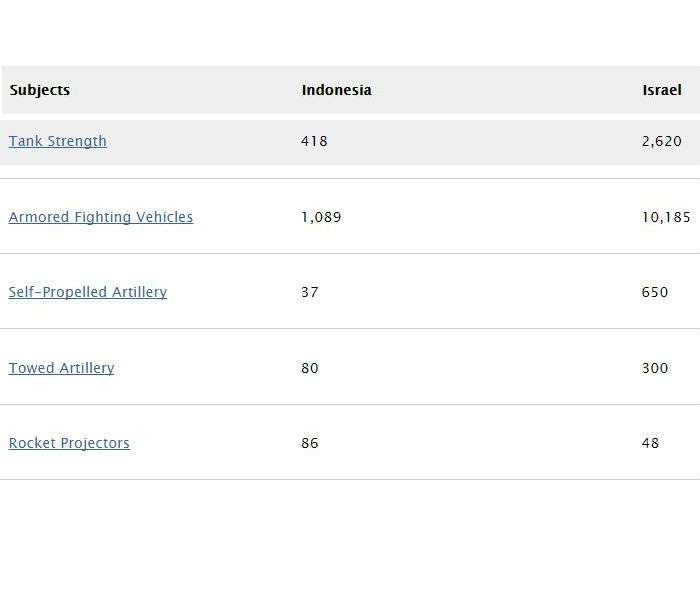Click Indonesia's tank strength value 418

[314, 141]
